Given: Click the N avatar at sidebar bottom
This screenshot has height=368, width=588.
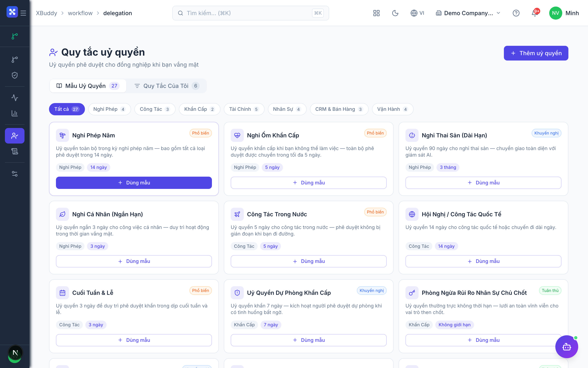Looking at the screenshot, I should 15,353.
